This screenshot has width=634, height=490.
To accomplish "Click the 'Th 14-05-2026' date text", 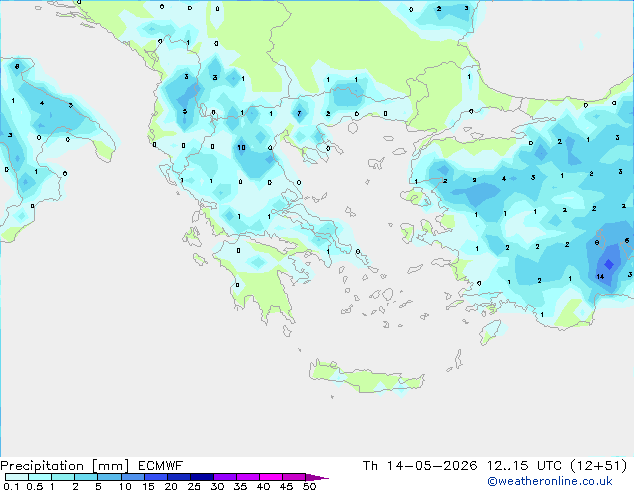I will 420,466.
